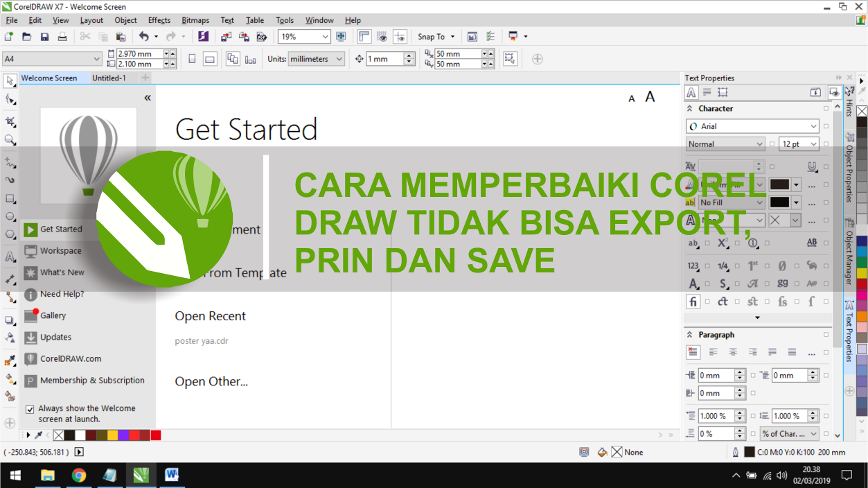Click the Undo arrow icon
868x488 pixels.
(x=144, y=37)
